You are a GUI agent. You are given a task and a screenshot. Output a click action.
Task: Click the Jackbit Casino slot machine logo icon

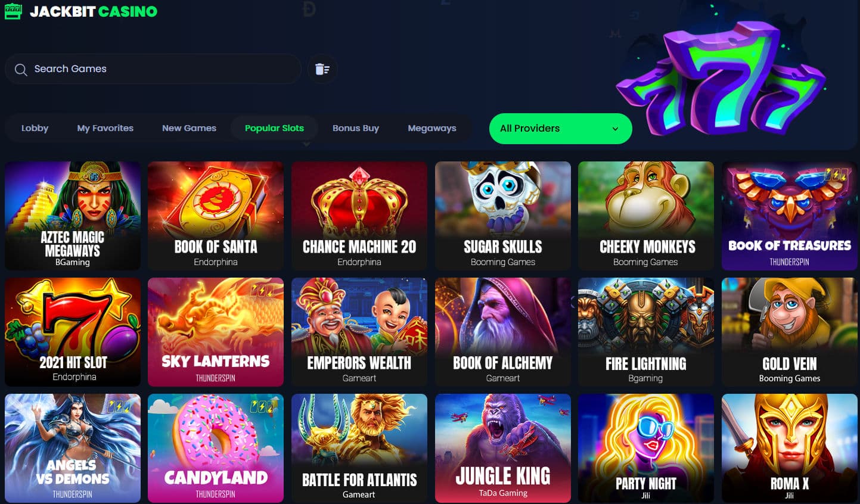click(x=13, y=11)
